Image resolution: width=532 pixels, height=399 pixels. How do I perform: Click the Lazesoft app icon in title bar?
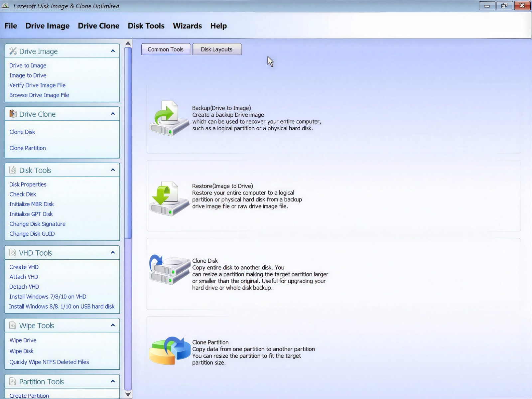click(5, 6)
